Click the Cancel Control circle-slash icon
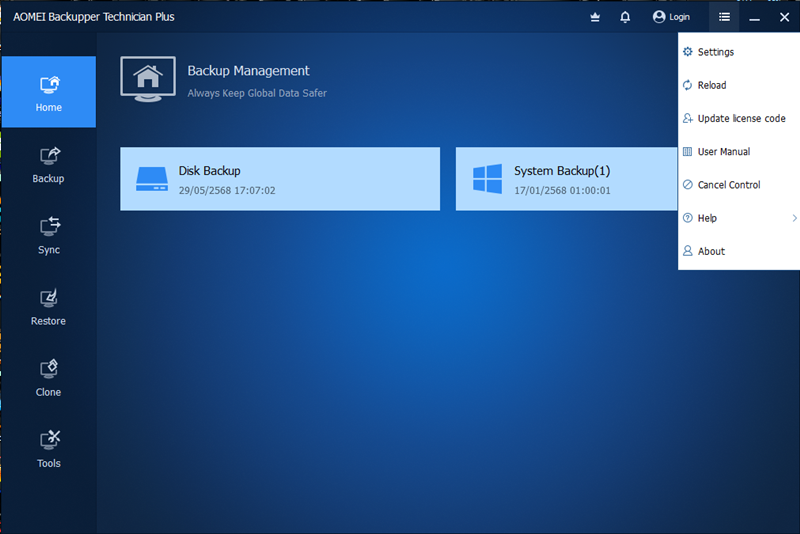The height and width of the screenshot is (534, 800). point(688,185)
